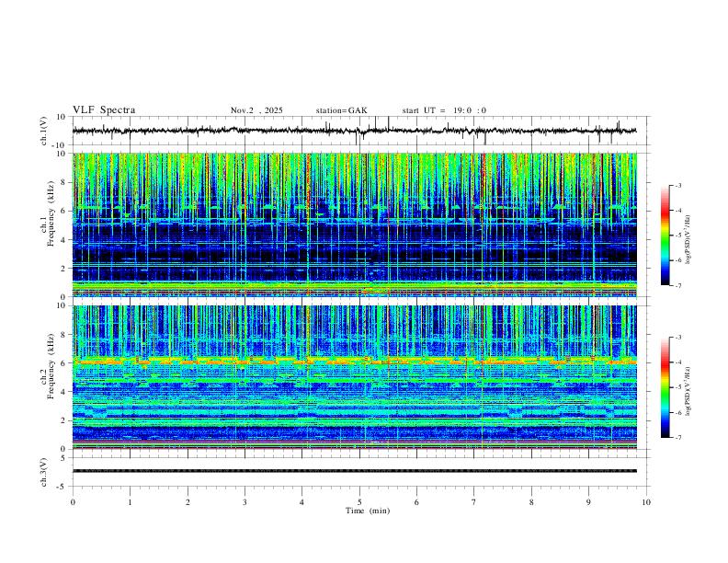Click the ch.1 colorbar 'log(PSD)(V²/Hz)' label
This screenshot has width=728, height=563.
point(688,240)
